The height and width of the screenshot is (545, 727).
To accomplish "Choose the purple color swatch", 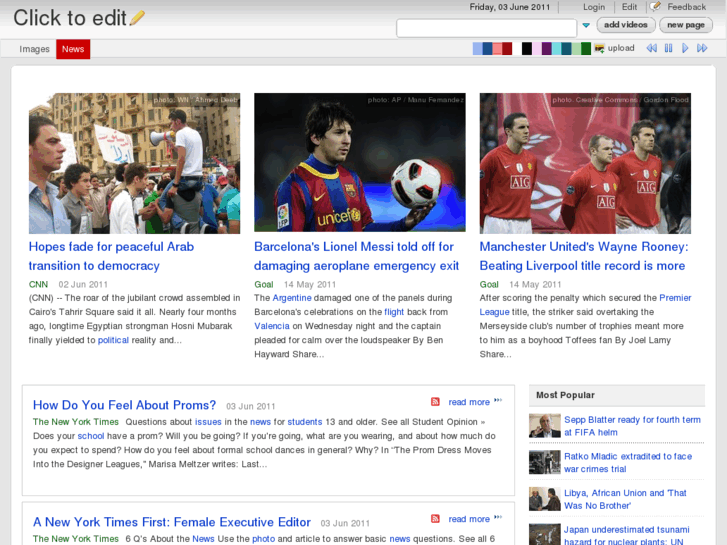I will 546,48.
